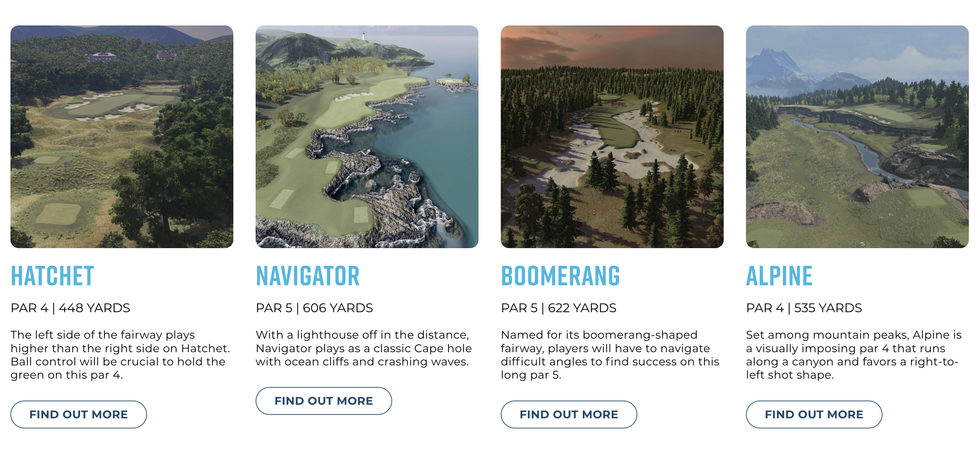This screenshot has height=458, width=980.
Task: Click the HATCHET heading
Action: tap(52, 276)
